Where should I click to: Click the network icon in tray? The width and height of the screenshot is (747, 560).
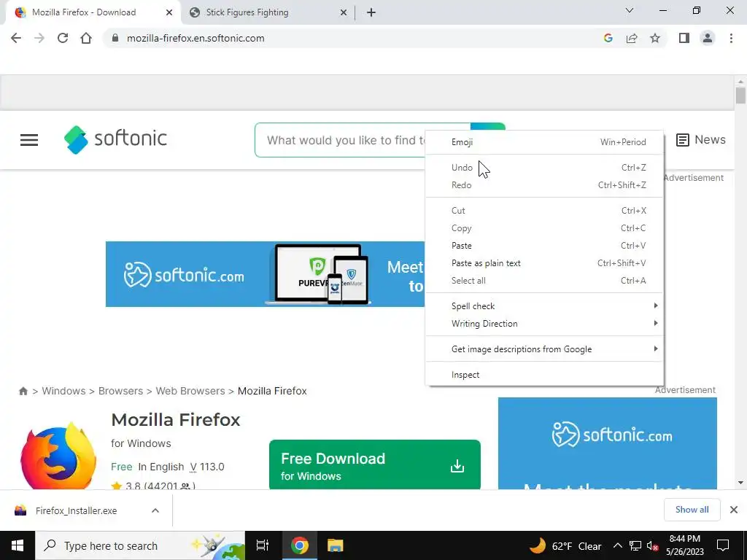pos(635,545)
